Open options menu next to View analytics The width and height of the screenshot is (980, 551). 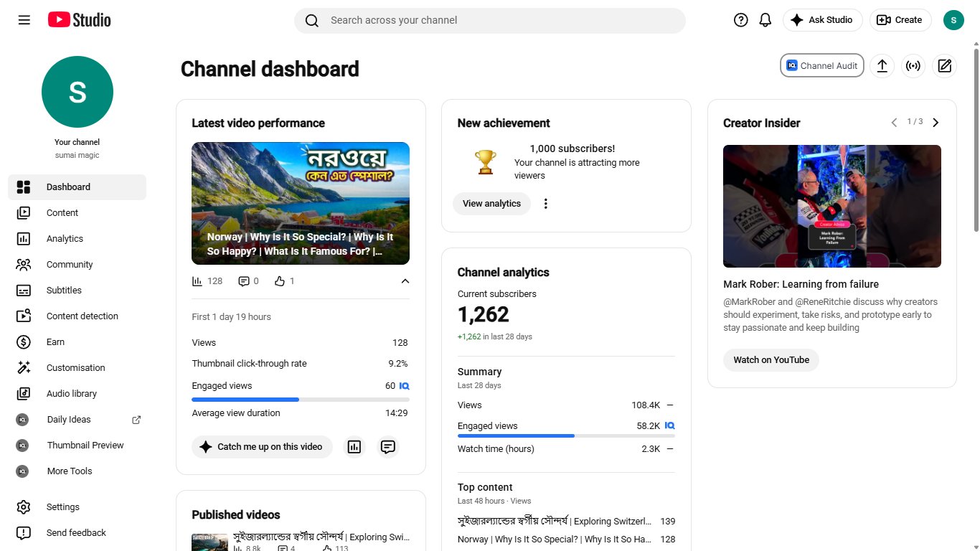click(546, 204)
